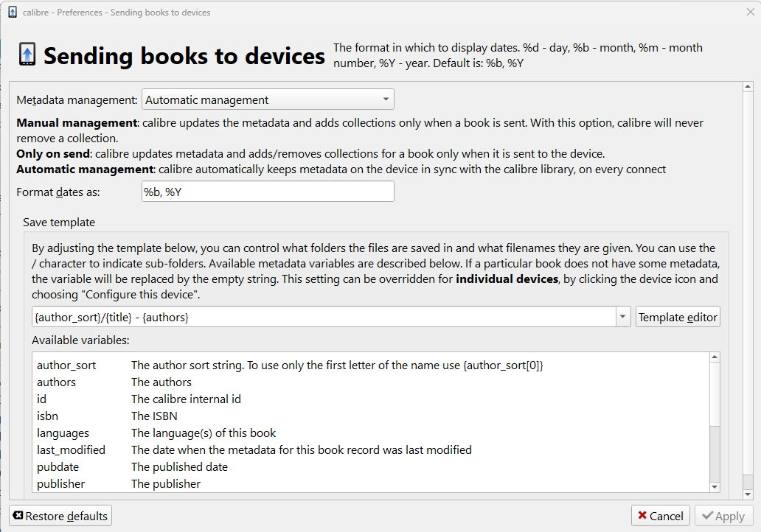761x532 pixels.
Task: Click the Apply button
Action: [x=723, y=516]
